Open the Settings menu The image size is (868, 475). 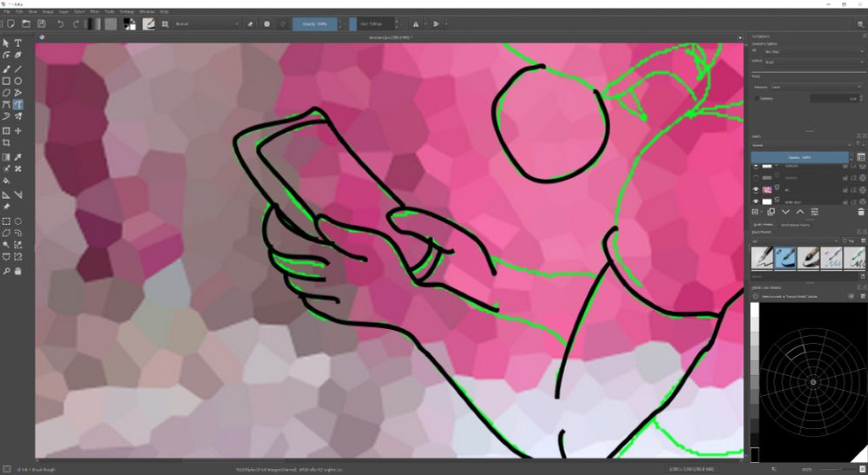128,11
